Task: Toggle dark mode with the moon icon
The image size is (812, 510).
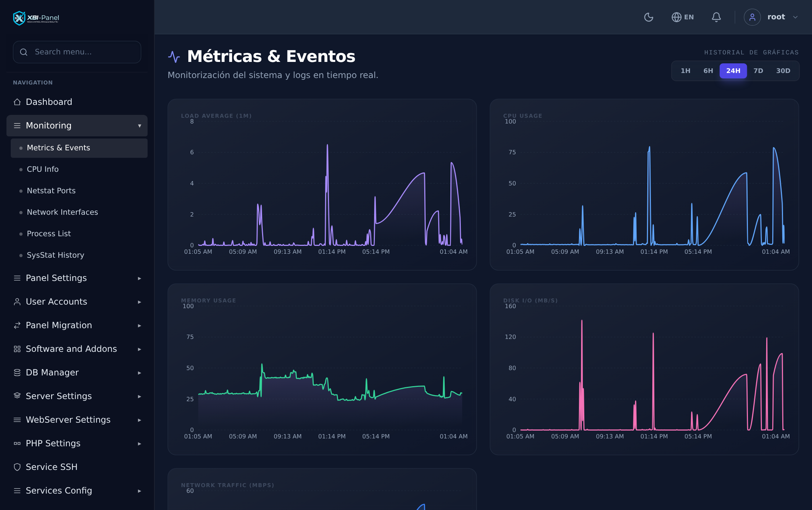Action: (x=648, y=17)
